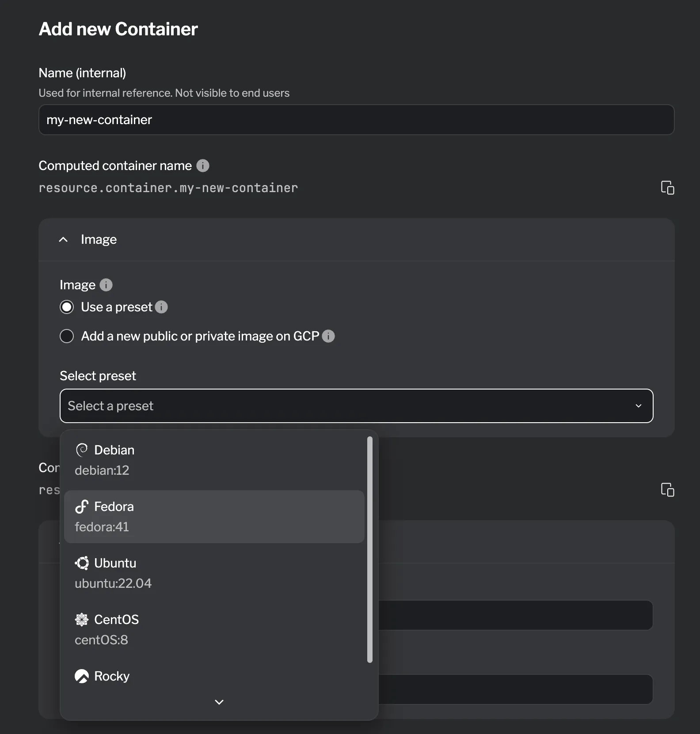This screenshot has height=734, width=700.
Task: Open the Select a preset dropdown
Action: click(x=356, y=406)
